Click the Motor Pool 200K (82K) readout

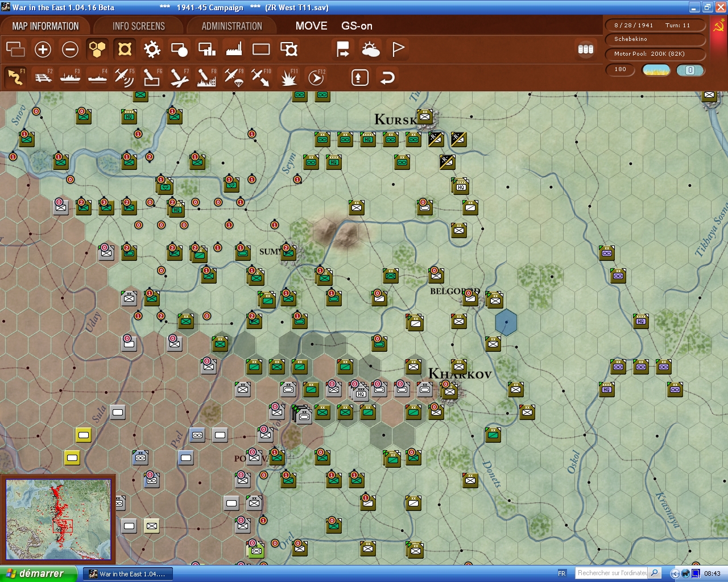click(655, 54)
